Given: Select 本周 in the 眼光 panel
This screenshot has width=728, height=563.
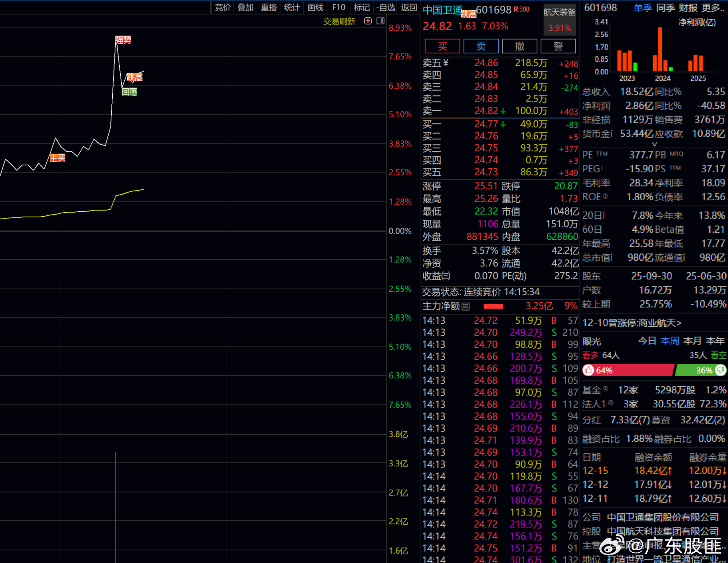Looking at the screenshot, I should click(670, 341).
